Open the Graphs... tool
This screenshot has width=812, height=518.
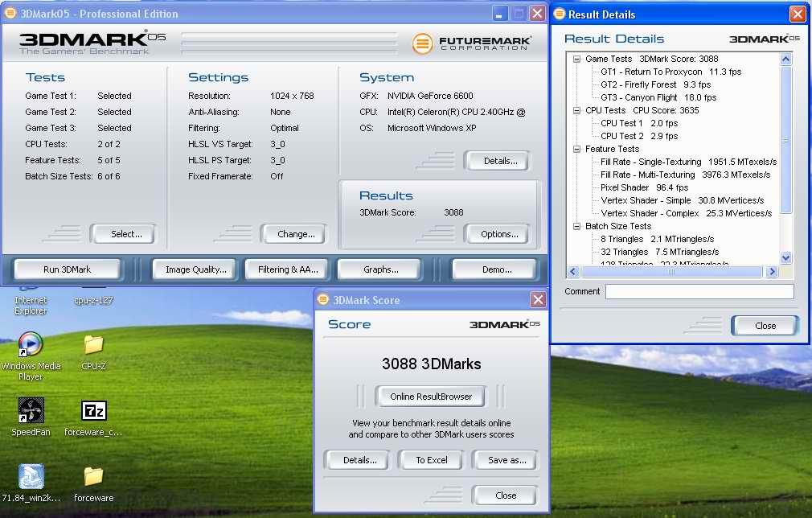379,269
